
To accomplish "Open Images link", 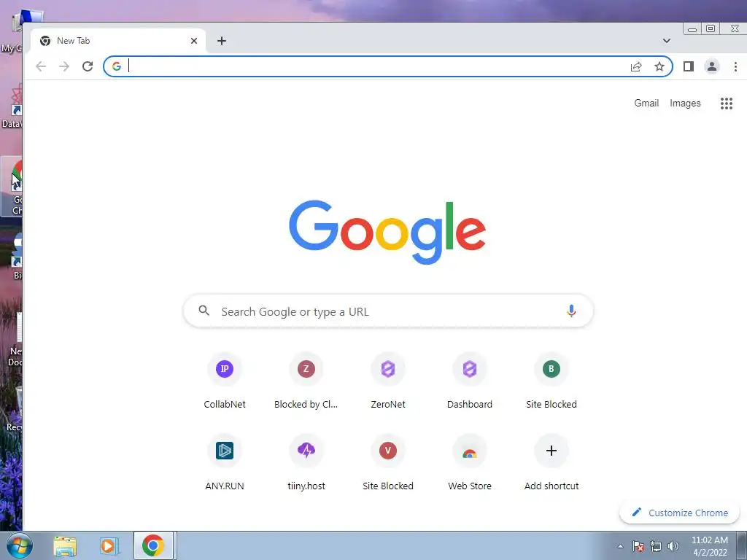I will click(685, 104).
